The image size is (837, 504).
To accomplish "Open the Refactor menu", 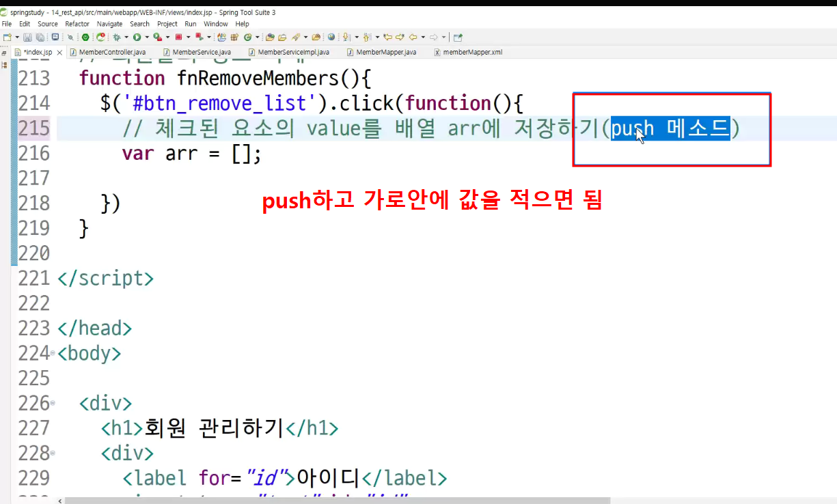I will (x=77, y=24).
